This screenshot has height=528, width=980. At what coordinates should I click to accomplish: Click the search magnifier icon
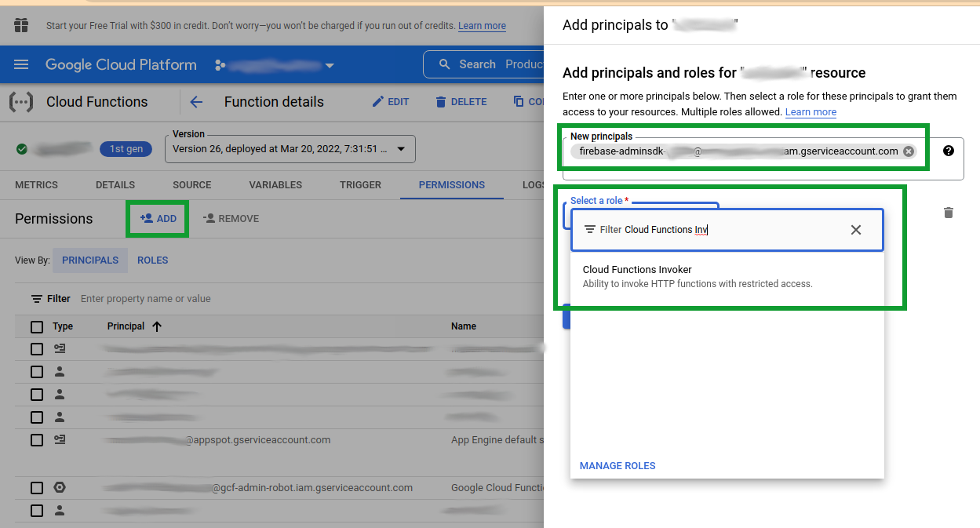(x=445, y=64)
